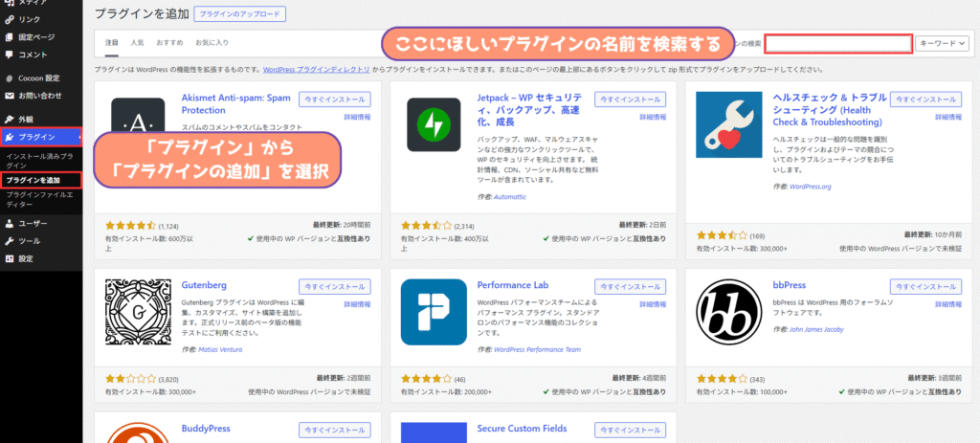Install Gutenberg plugin now

coord(334,287)
